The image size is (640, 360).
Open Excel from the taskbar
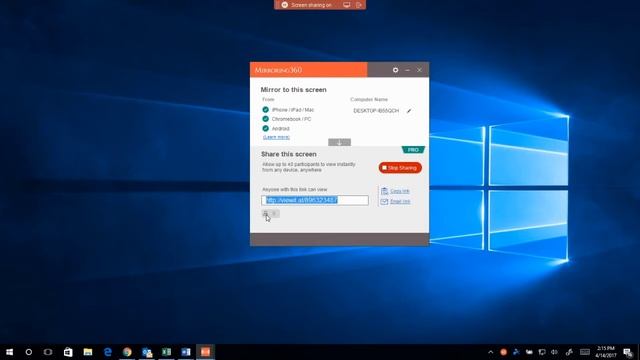tap(167, 352)
